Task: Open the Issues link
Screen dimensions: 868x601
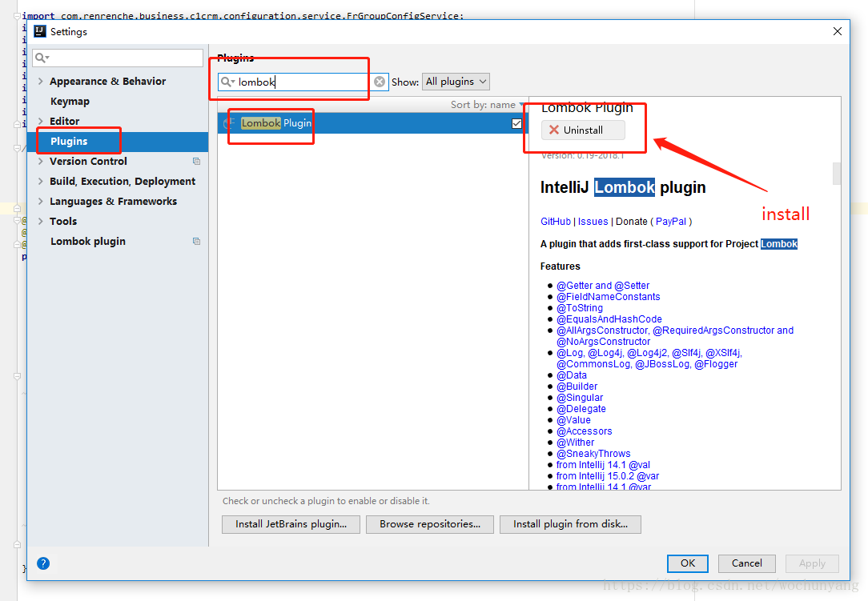Action: [593, 222]
